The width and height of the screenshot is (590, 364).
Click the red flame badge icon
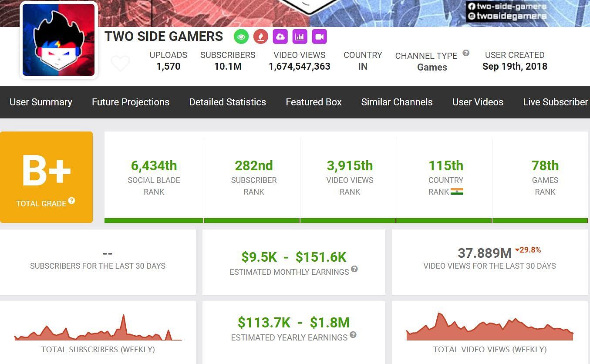pos(260,37)
